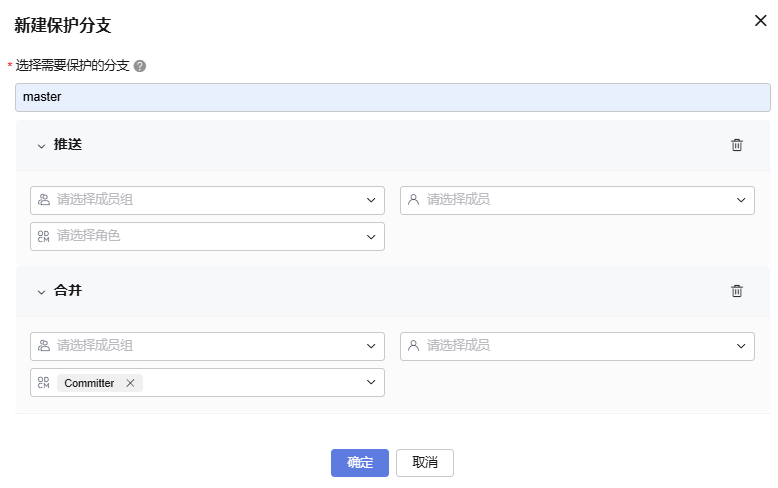
Task: Click the 取消 button
Action: click(x=425, y=463)
